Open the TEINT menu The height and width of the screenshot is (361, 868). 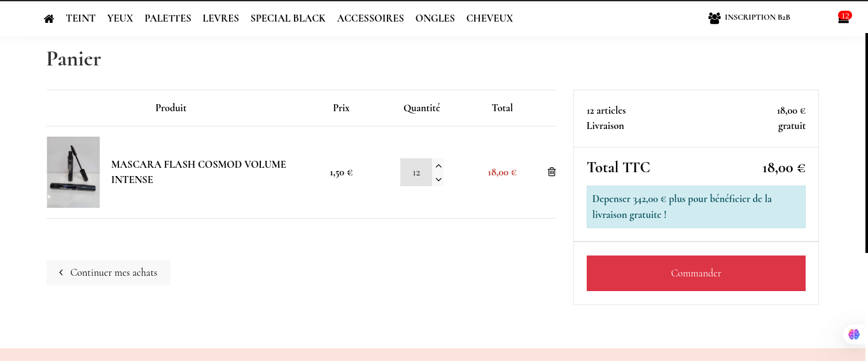point(81,18)
